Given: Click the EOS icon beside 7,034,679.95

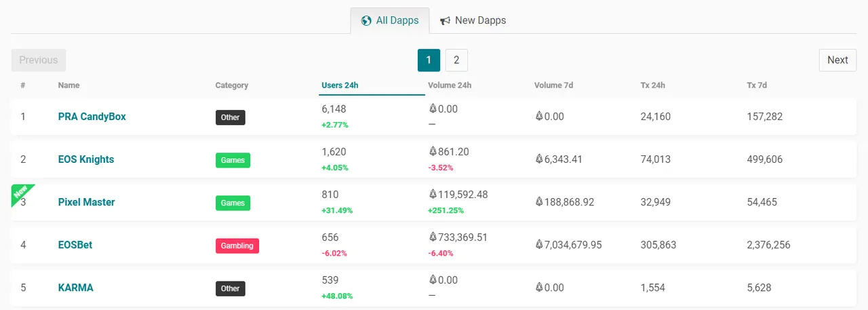Looking at the screenshot, I should click(x=539, y=245).
